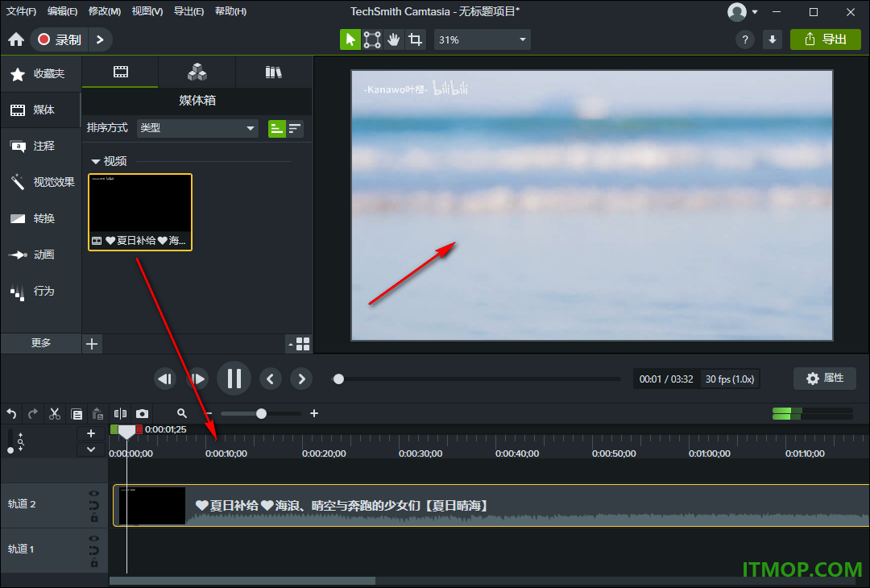
Task: Go to next clip arrow
Action: point(301,379)
